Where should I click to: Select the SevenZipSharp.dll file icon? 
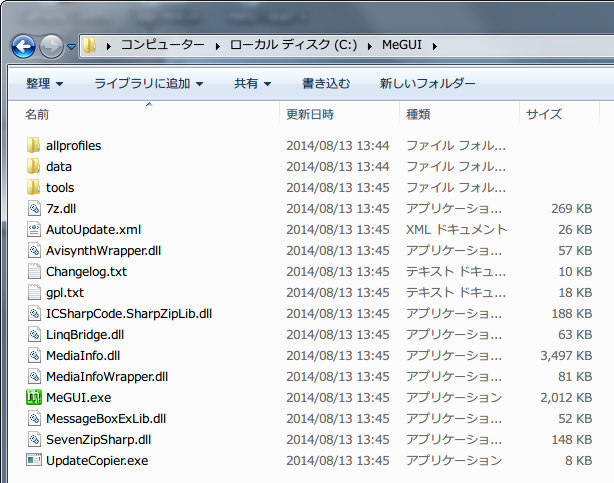point(34,440)
